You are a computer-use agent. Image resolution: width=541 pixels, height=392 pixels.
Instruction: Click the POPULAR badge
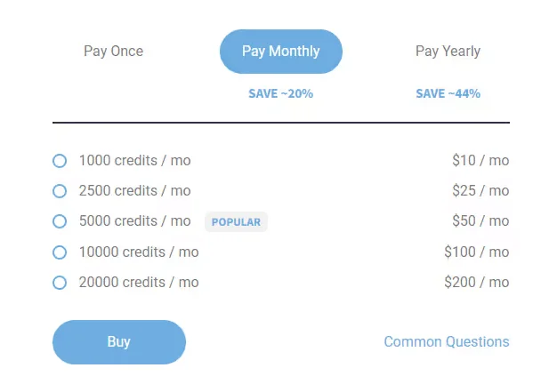click(x=236, y=222)
